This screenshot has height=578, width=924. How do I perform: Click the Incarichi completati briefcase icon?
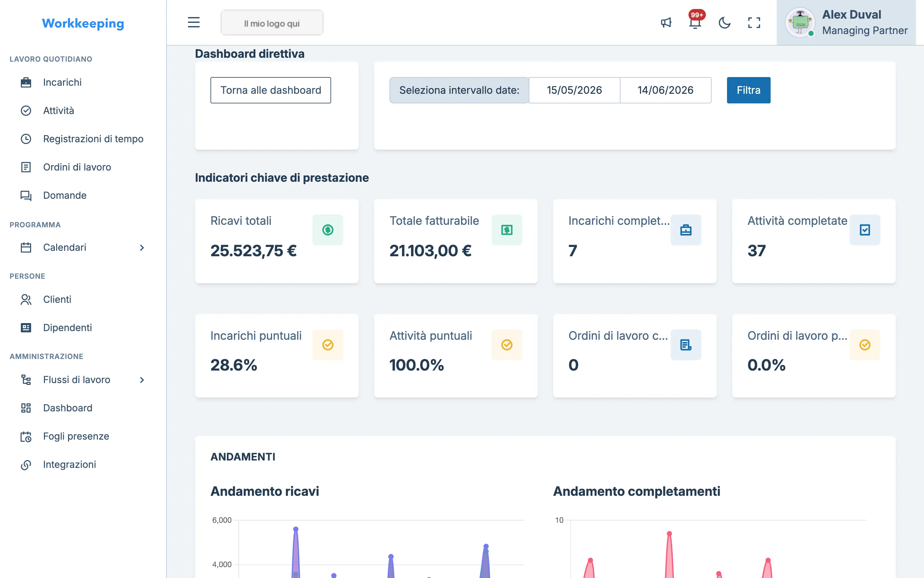[686, 230]
